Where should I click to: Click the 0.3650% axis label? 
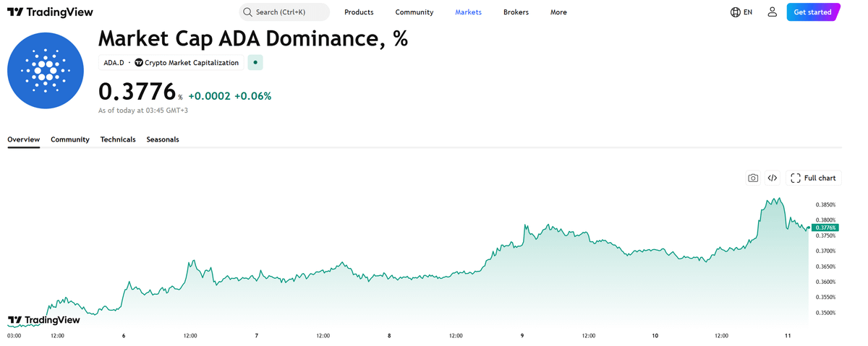(825, 267)
